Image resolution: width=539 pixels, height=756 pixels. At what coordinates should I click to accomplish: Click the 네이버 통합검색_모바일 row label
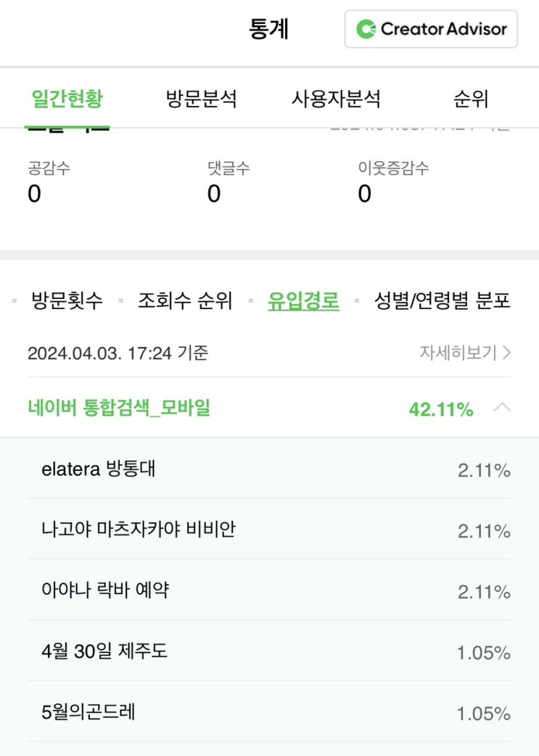119,408
